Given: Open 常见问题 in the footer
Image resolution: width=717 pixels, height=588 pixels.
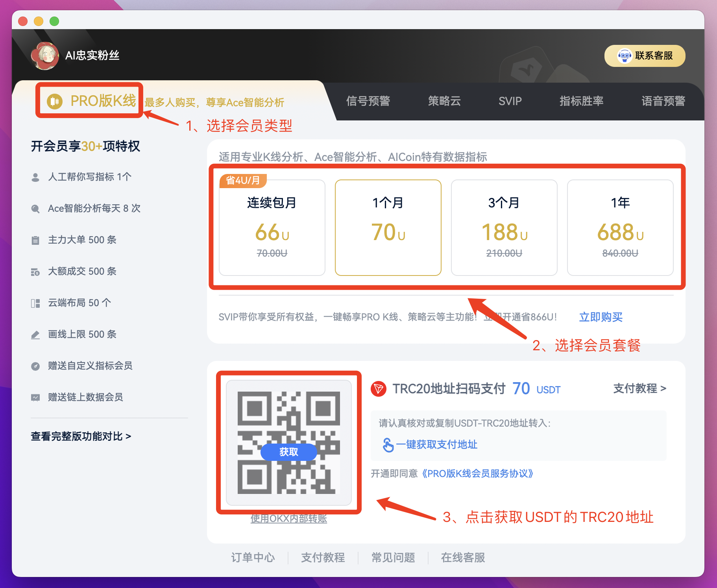Looking at the screenshot, I should coord(393,557).
